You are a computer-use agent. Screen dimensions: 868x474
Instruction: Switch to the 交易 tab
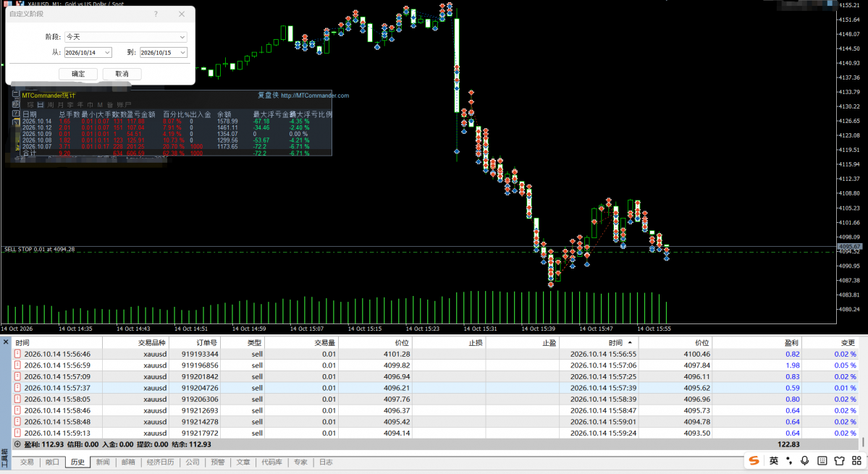tap(27, 462)
